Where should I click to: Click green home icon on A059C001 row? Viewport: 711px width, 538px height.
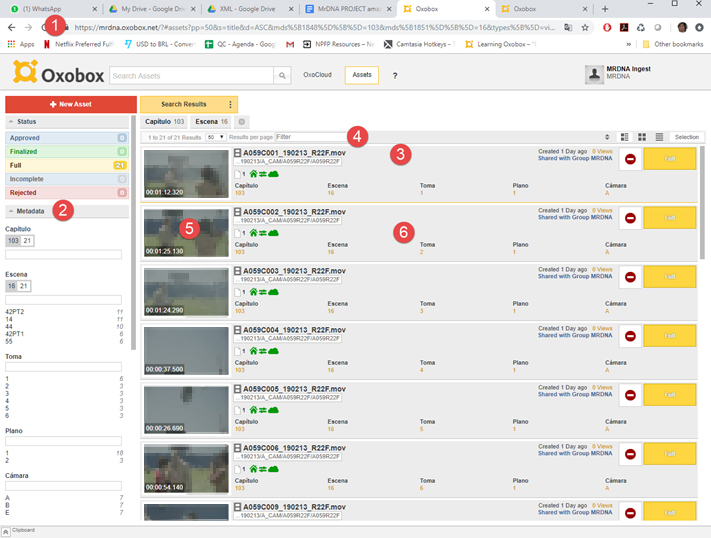[253, 174]
